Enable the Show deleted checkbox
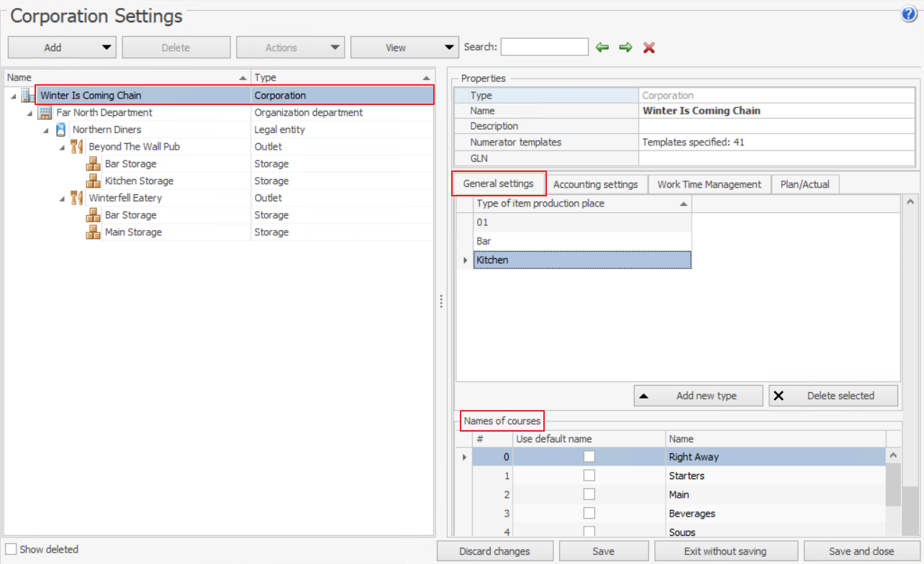This screenshot has height=564, width=924. pyautogui.click(x=11, y=550)
